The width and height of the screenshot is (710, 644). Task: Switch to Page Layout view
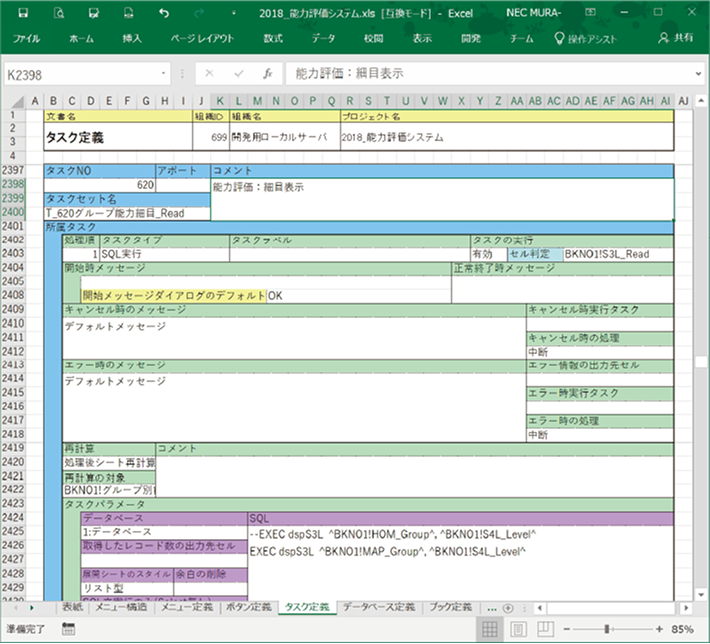517,629
